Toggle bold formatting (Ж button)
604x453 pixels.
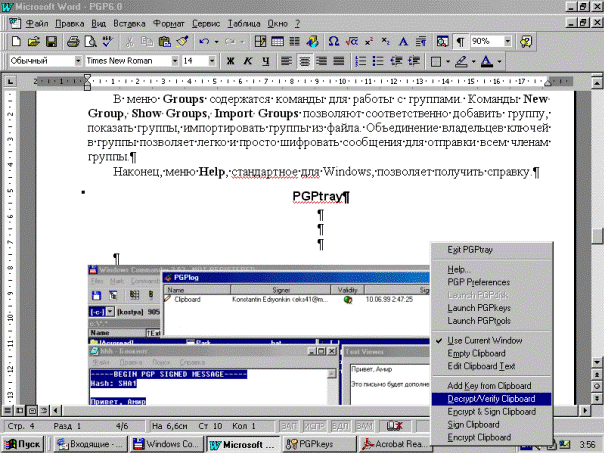coord(230,61)
